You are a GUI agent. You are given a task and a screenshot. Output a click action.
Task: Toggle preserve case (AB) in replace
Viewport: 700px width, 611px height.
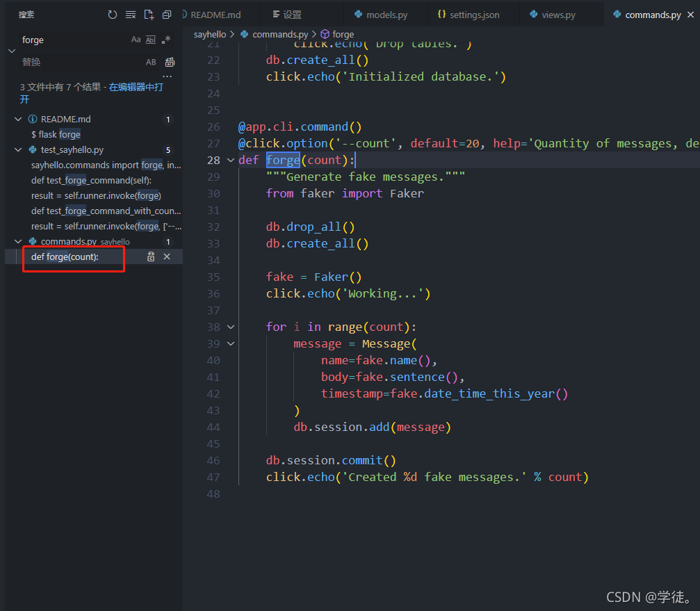pyautogui.click(x=151, y=62)
